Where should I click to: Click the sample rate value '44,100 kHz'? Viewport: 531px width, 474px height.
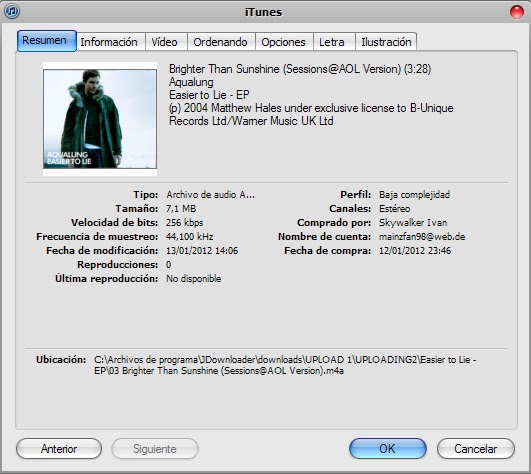[x=190, y=236]
